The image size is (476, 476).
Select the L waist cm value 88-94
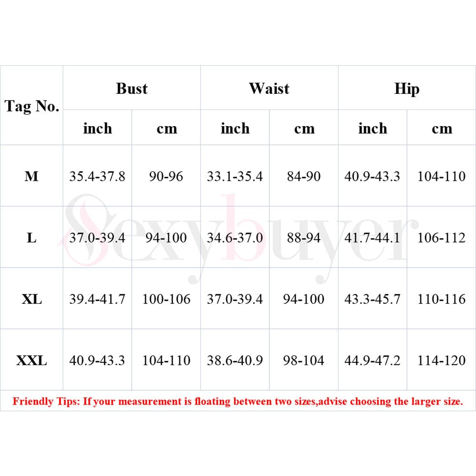click(304, 238)
